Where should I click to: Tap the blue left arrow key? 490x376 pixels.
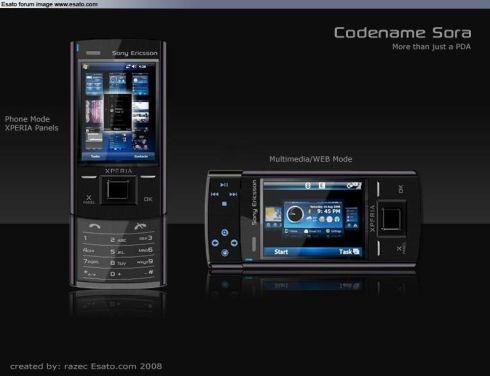tap(215, 243)
